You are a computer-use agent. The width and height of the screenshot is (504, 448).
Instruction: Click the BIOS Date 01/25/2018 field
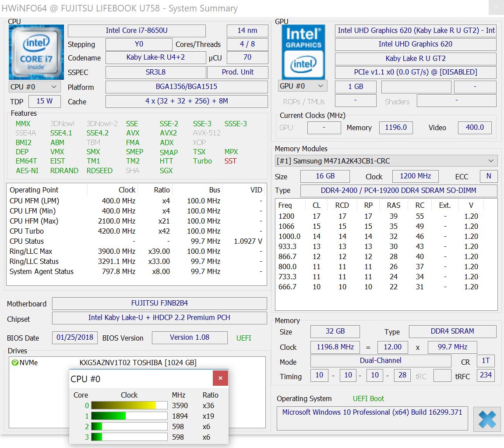click(x=75, y=338)
